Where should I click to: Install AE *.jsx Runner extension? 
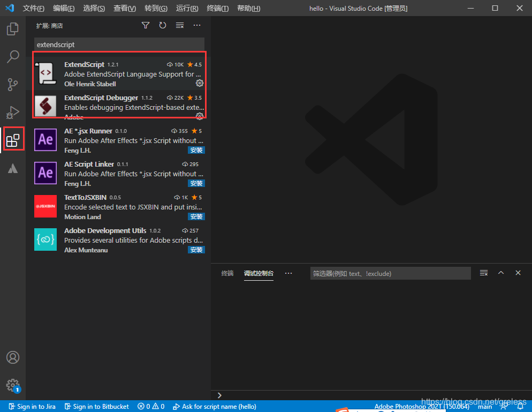(x=196, y=150)
